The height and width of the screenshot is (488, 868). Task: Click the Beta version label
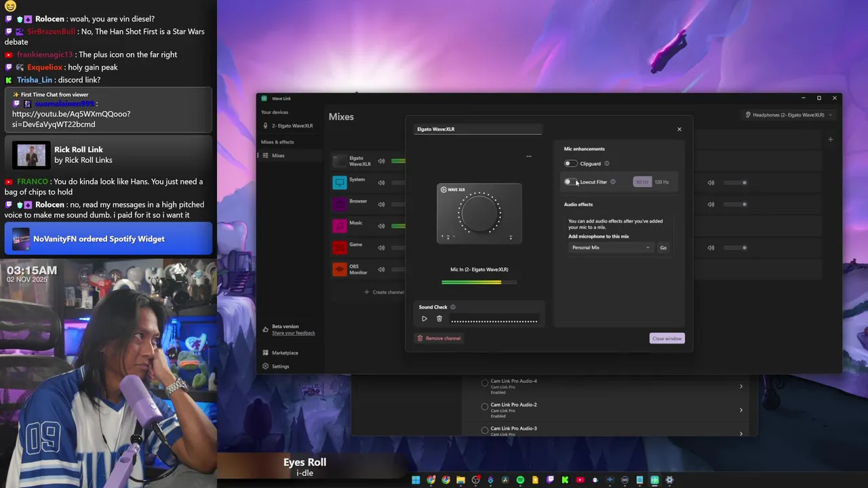285,327
